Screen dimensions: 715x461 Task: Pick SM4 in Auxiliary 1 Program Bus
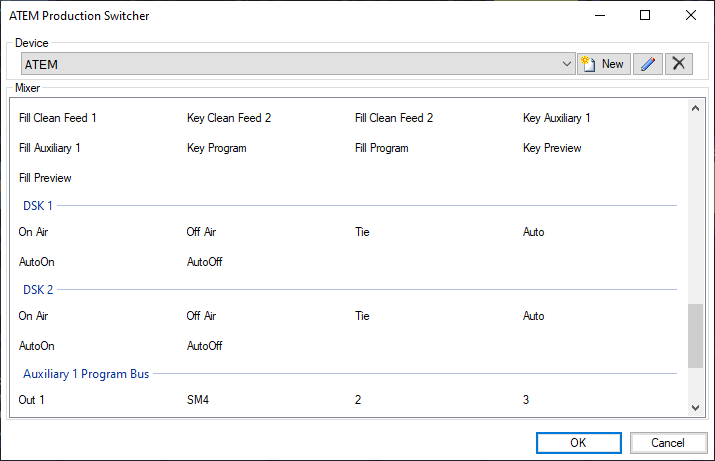click(x=197, y=400)
